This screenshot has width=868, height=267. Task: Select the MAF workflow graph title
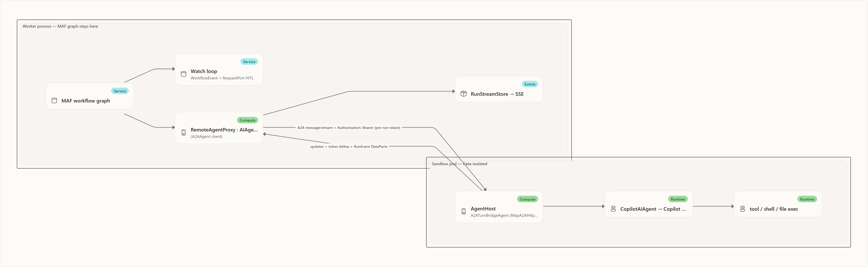click(86, 101)
